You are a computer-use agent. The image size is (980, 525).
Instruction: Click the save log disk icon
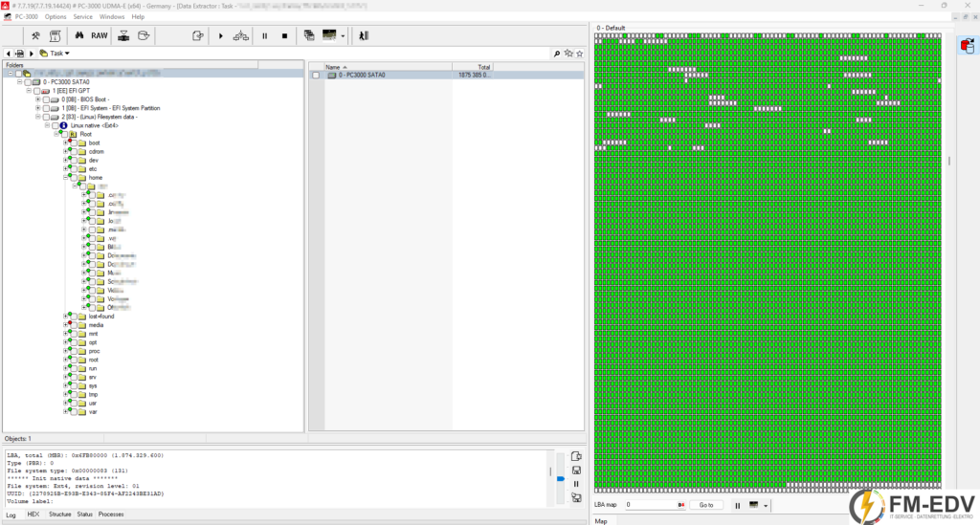576,470
